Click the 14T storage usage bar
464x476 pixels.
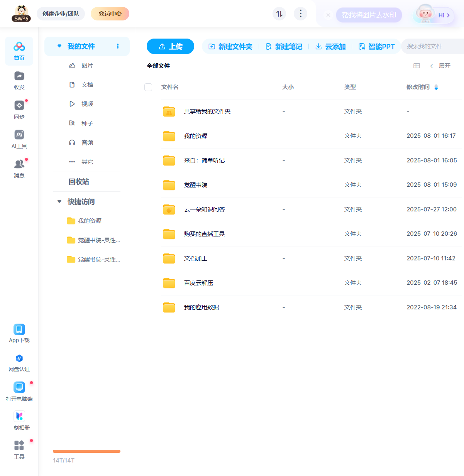click(86, 451)
